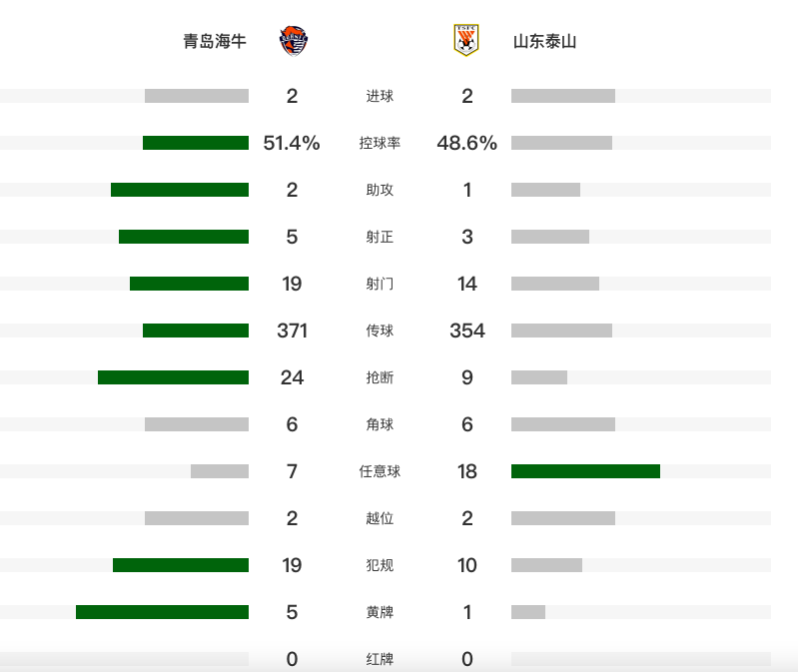Select the 控球率 possession stat label

pos(380,143)
